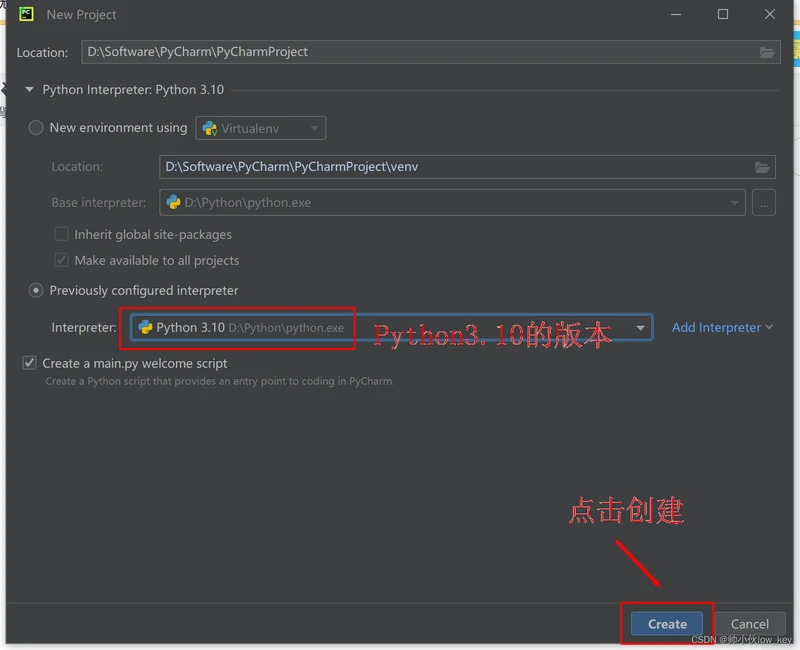Maximize the New Project window
The width and height of the screenshot is (800, 650).
coord(722,14)
